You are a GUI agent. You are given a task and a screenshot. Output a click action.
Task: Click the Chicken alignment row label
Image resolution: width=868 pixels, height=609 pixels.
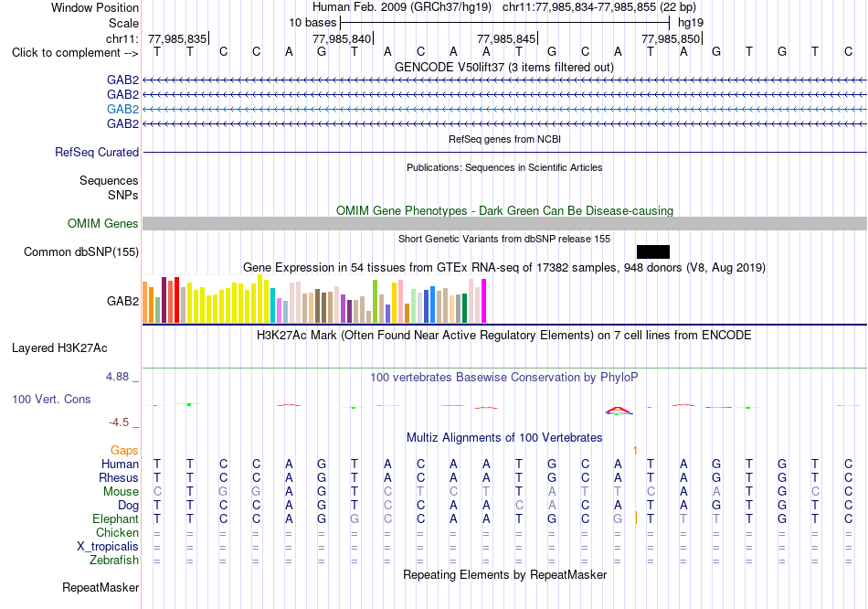tap(117, 532)
